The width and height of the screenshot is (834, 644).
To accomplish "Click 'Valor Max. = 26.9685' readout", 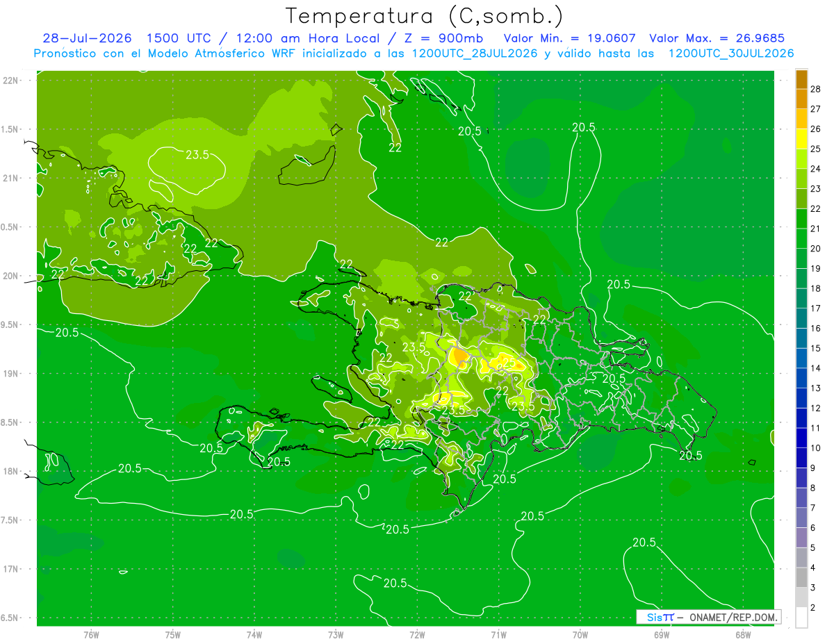I will pos(717,38).
